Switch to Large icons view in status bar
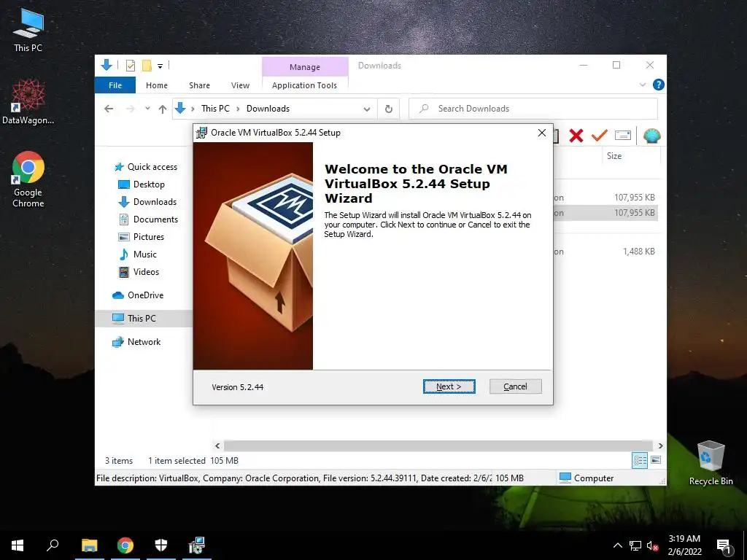Screen dimensions: 747x560 click(x=656, y=460)
